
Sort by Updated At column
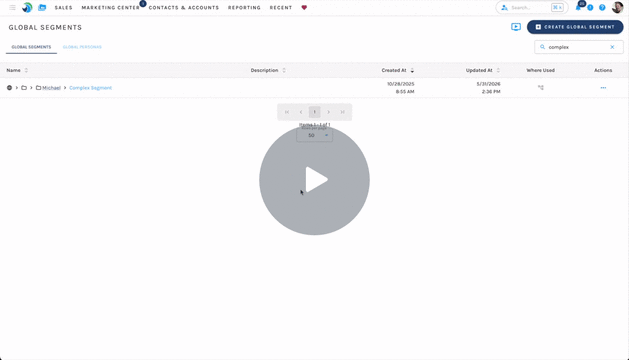[483, 70]
